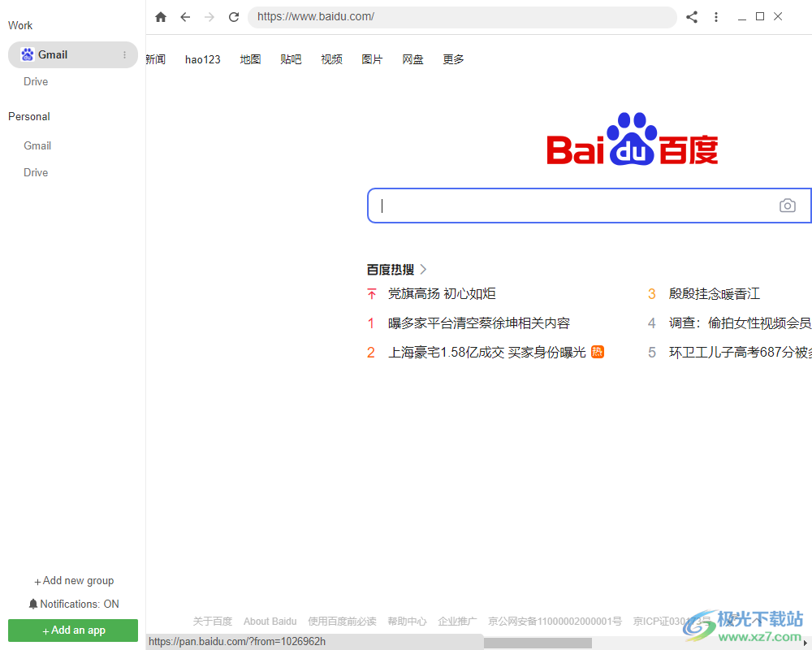Select Gmail under Work group
The width and height of the screenshot is (812, 650).
click(x=73, y=55)
